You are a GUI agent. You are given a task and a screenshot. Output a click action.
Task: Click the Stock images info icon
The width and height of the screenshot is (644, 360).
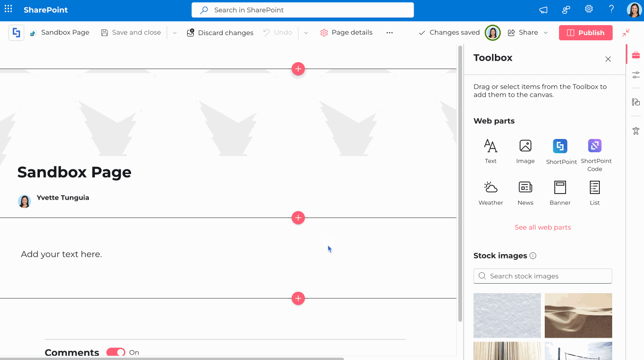click(x=533, y=256)
